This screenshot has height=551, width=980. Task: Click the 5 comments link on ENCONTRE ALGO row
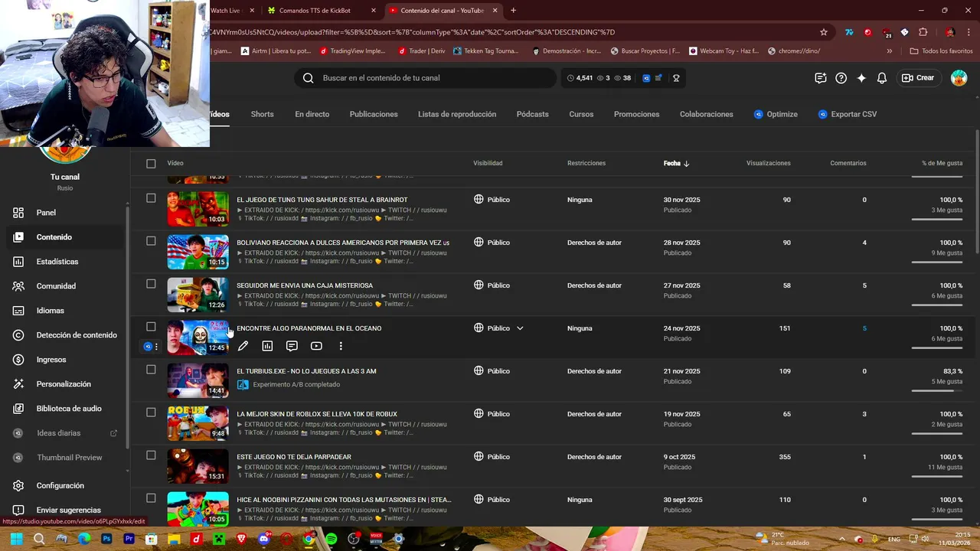(x=864, y=328)
